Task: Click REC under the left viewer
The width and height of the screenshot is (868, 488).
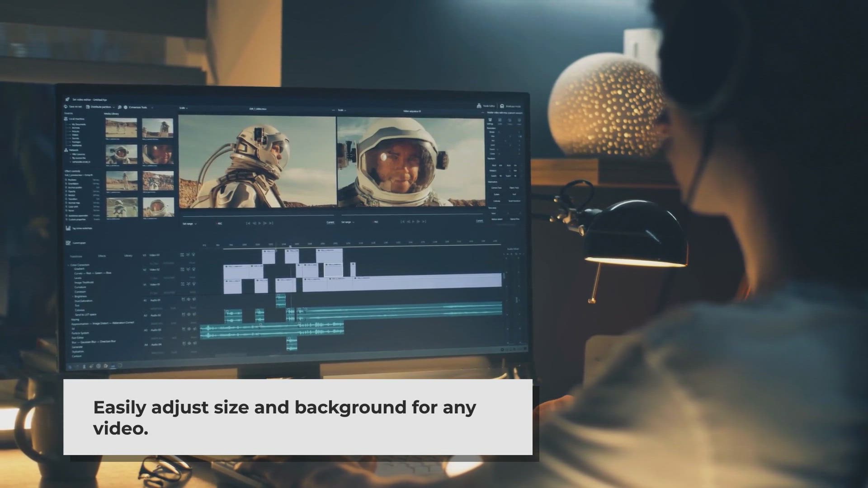Action: 219,224
